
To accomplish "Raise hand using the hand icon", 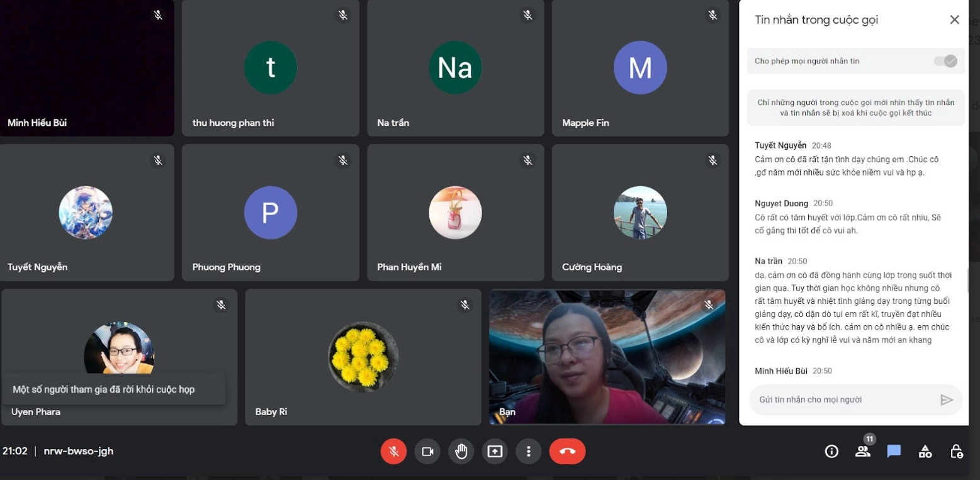I will tap(461, 451).
